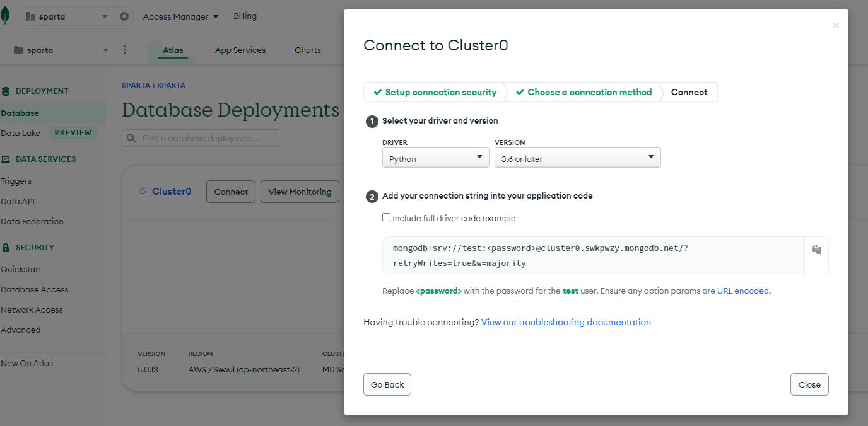Click search magnifier icon in deployment search
Image resolution: width=868 pixels, height=426 pixels.
[x=132, y=138]
